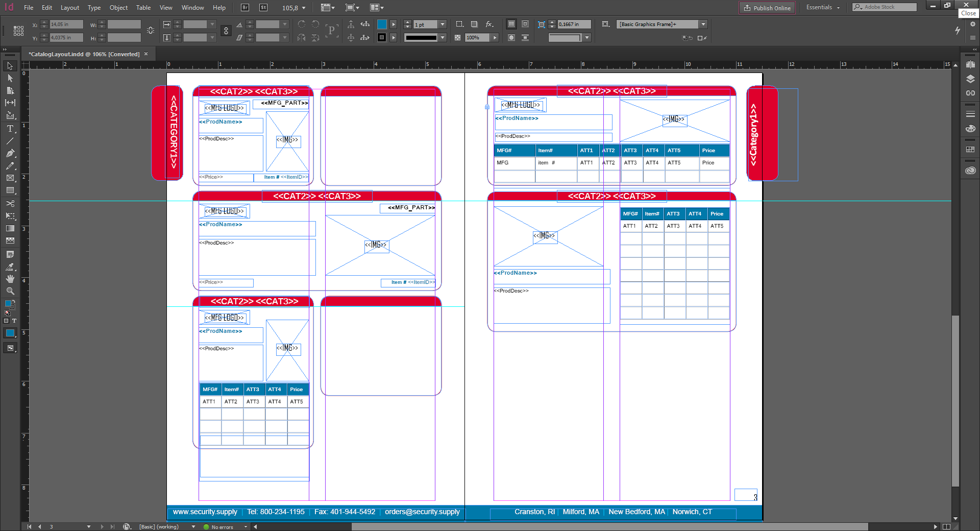Open the stroke weight 1 pt dropdown

point(443,25)
